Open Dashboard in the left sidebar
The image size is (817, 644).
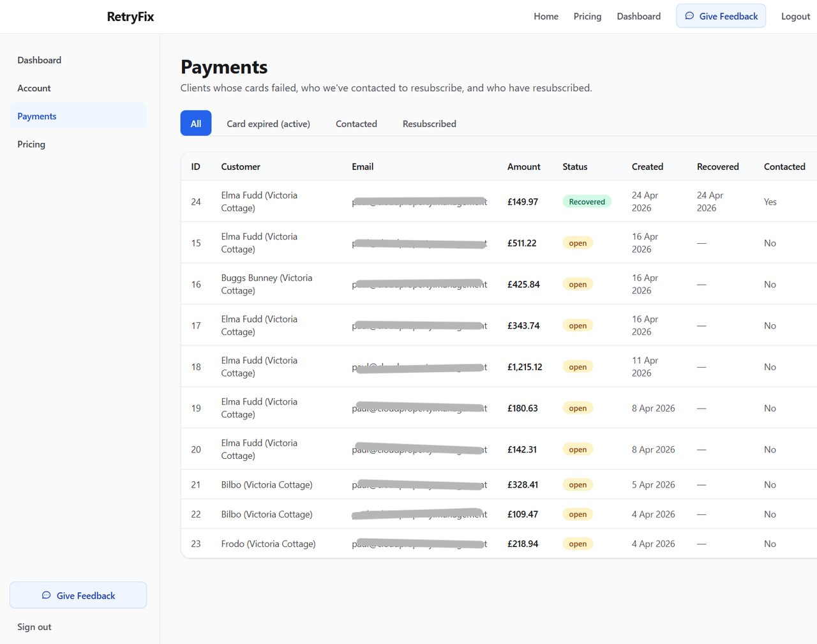[x=78, y=60]
